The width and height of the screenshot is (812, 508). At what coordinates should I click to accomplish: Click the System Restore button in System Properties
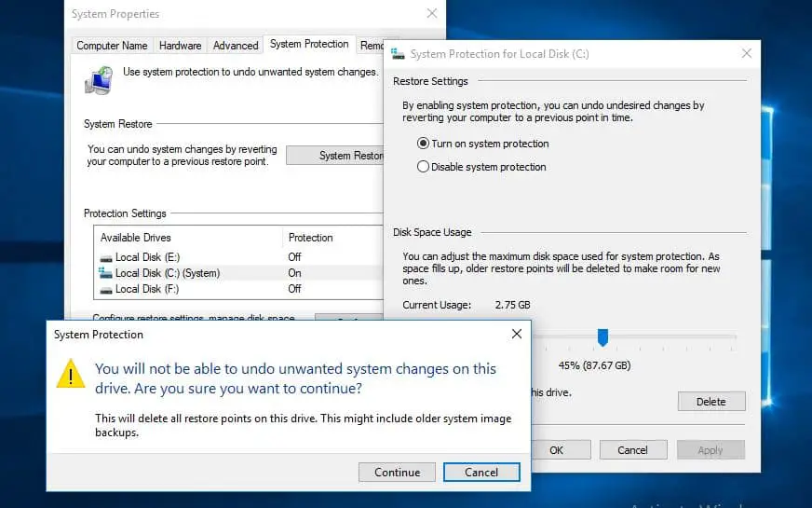pos(335,156)
